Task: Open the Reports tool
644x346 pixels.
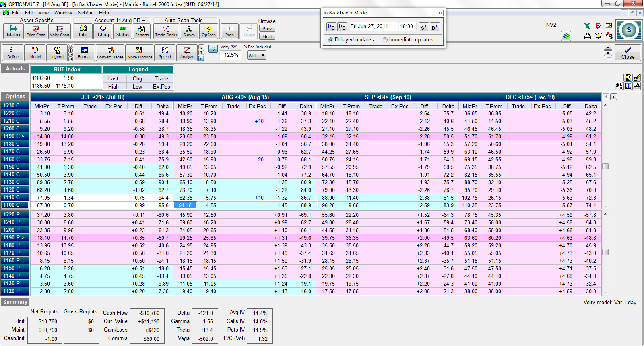Action: (142, 31)
